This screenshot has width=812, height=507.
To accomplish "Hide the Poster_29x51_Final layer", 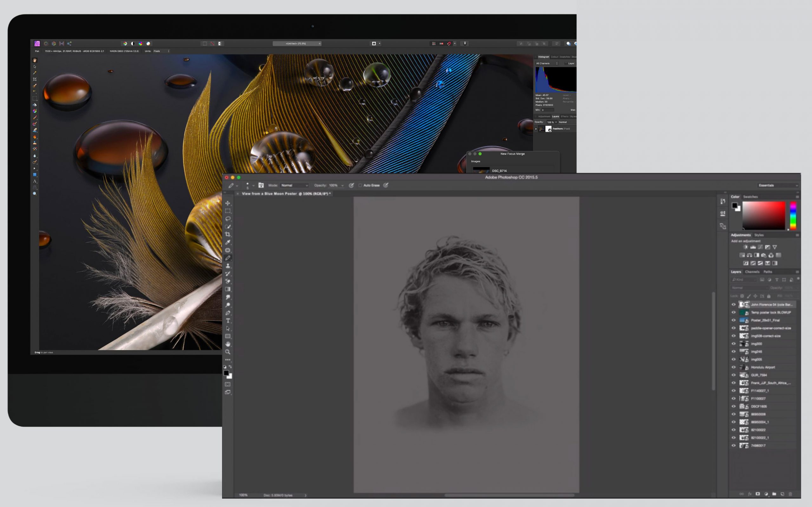I will [734, 320].
